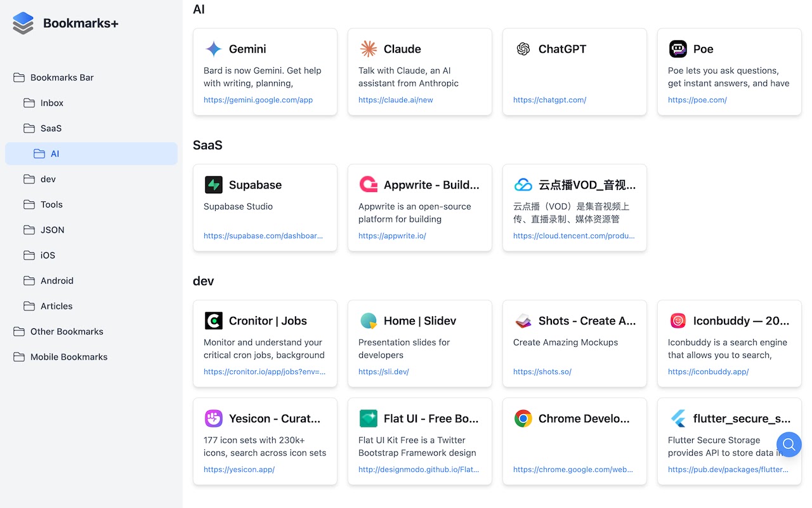Click the Shots mockup icon

click(523, 321)
